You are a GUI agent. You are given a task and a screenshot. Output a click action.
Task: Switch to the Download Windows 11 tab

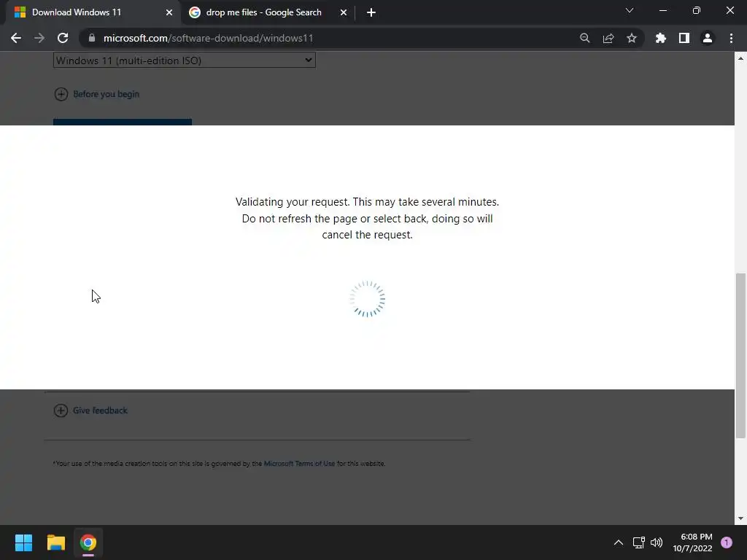pos(93,13)
